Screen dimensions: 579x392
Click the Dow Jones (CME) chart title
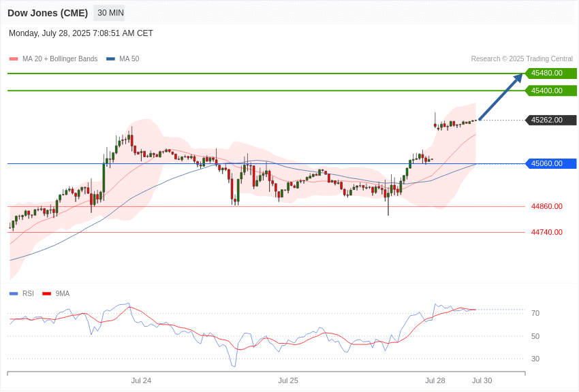48,13
